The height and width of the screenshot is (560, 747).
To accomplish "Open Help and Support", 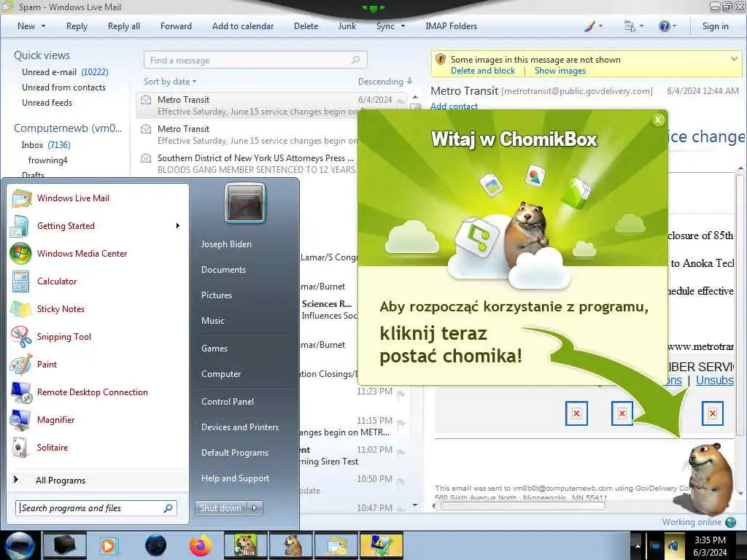I will (x=235, y=478).
